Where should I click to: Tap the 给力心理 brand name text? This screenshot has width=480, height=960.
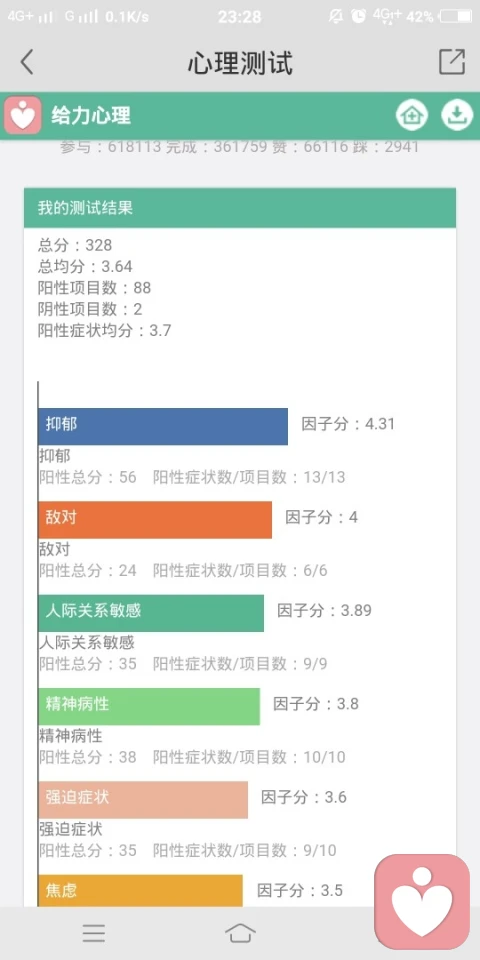pos(91,115)
